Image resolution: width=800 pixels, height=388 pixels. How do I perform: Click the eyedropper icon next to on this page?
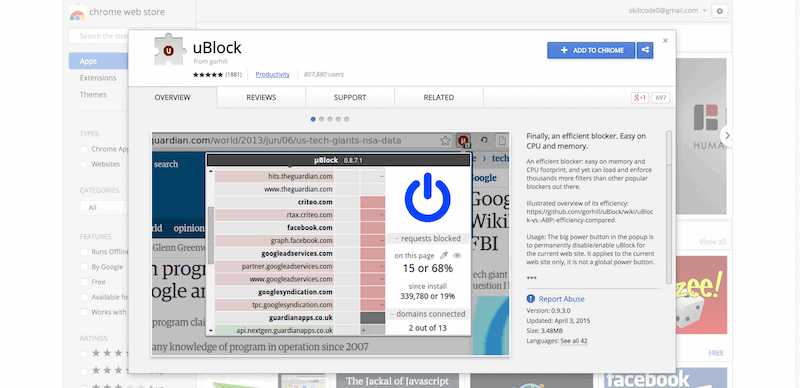[444, 255]
